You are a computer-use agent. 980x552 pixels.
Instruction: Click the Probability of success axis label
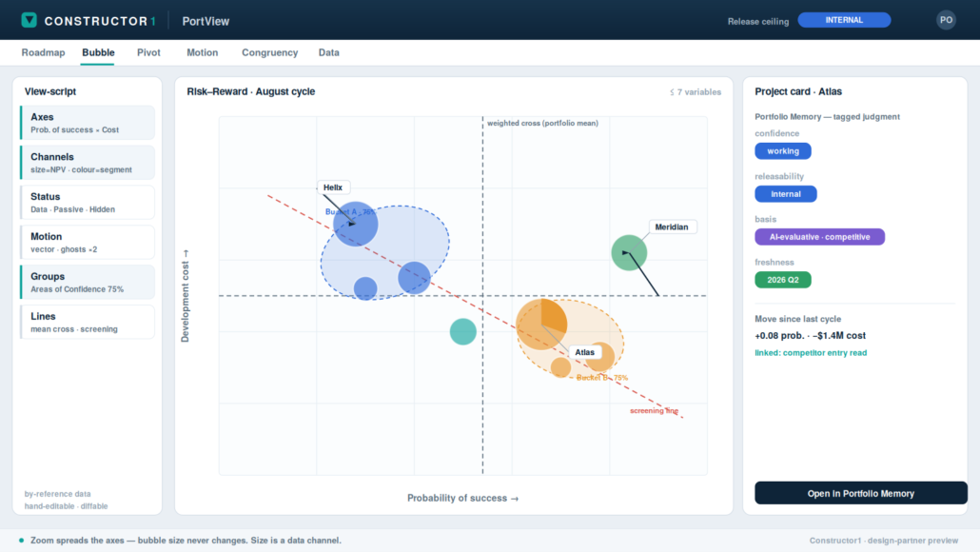point(463,499)
